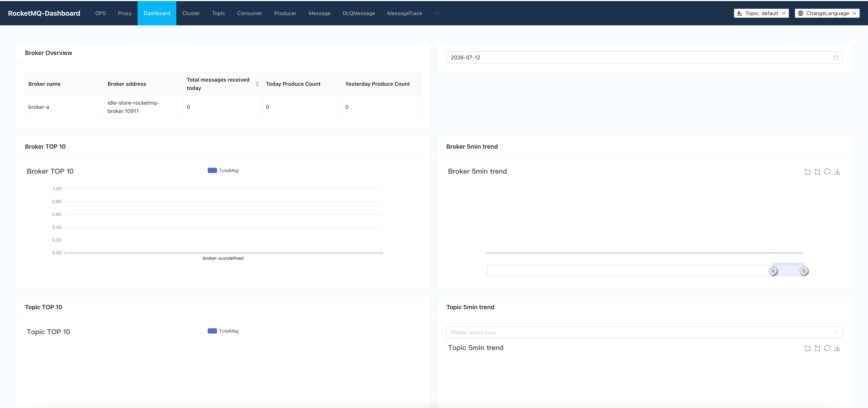Click the Yesterday Produce Count column header
868x408 pixels.
[382, 84]
